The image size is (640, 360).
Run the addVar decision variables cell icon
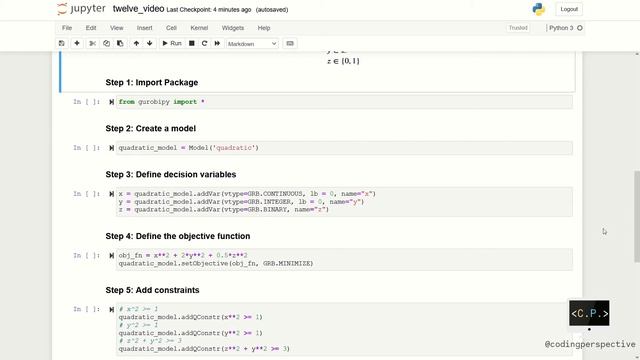[111, 194]
